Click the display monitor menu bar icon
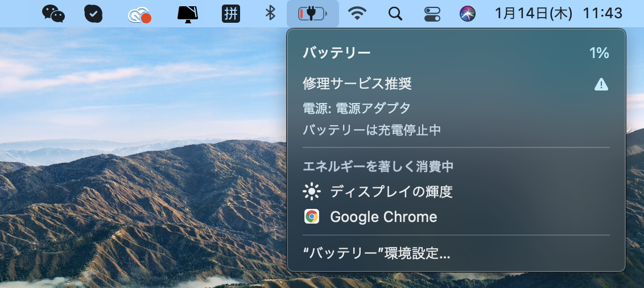The image size is (644, 288). [x=187, y=14]
